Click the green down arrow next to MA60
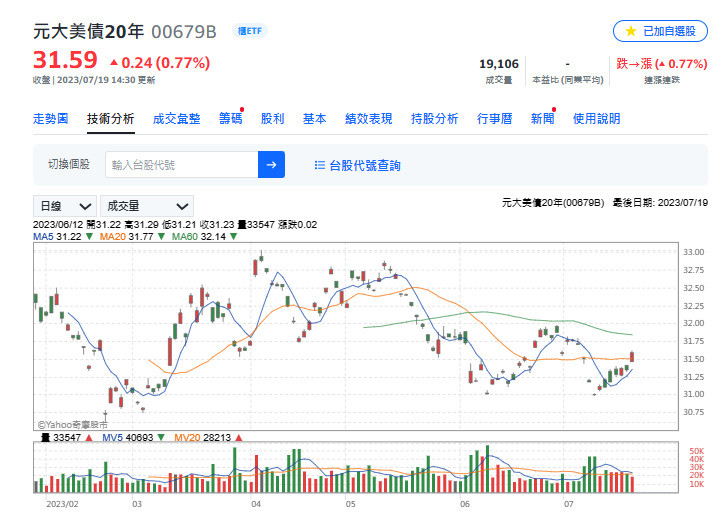This screenshot has width=718, height=521. tap(234, 237)
